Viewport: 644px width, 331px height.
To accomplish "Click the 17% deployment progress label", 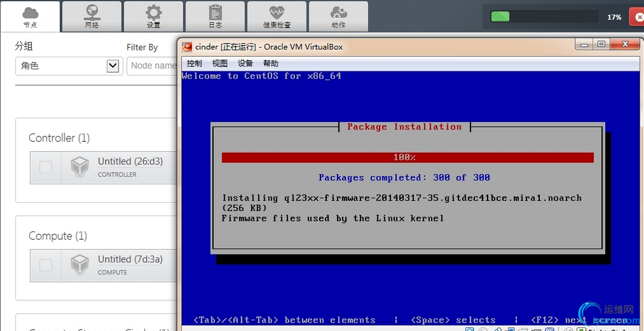I will [614, 17].
